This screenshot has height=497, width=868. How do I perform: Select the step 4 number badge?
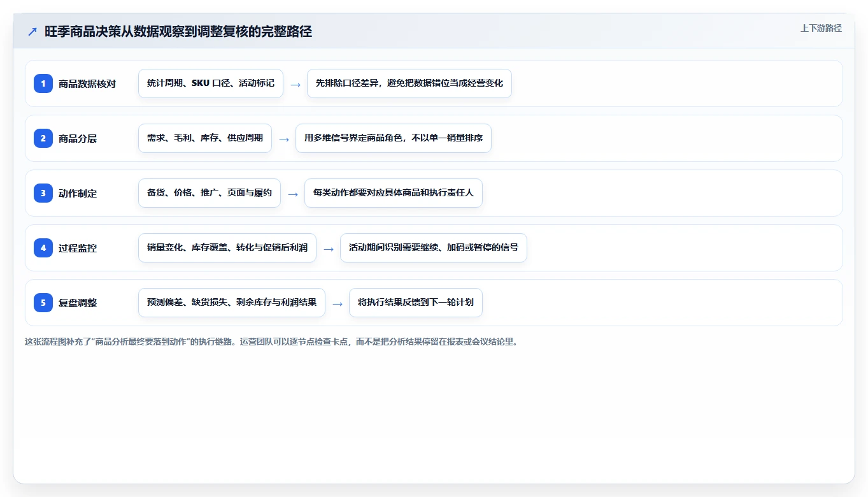click(x=43, y=247)
